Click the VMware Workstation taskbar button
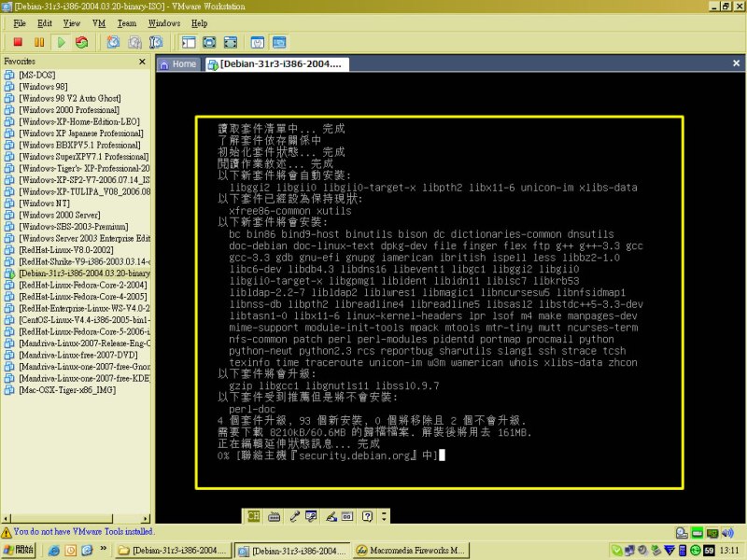Screen dimensions: 747x560 pos(292,551)
